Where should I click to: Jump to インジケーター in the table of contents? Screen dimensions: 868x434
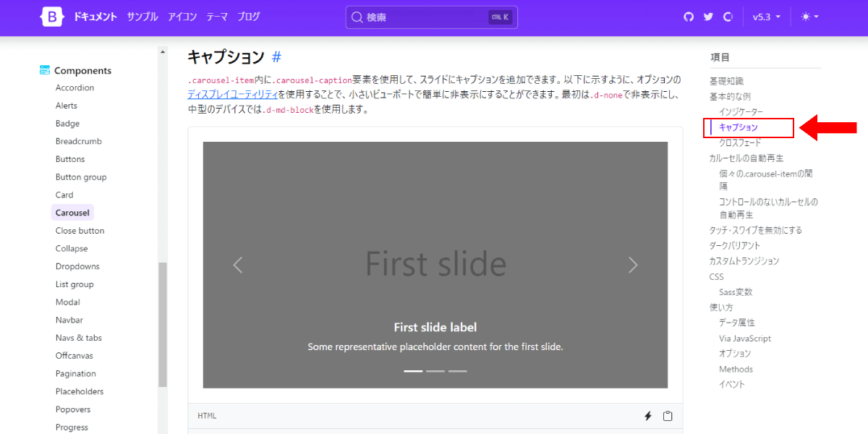point(741,112)
